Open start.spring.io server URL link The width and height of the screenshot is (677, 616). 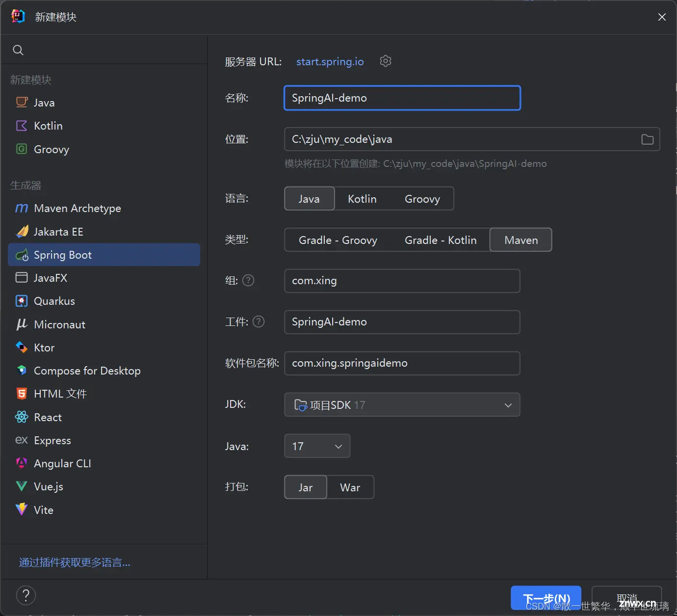330,61
